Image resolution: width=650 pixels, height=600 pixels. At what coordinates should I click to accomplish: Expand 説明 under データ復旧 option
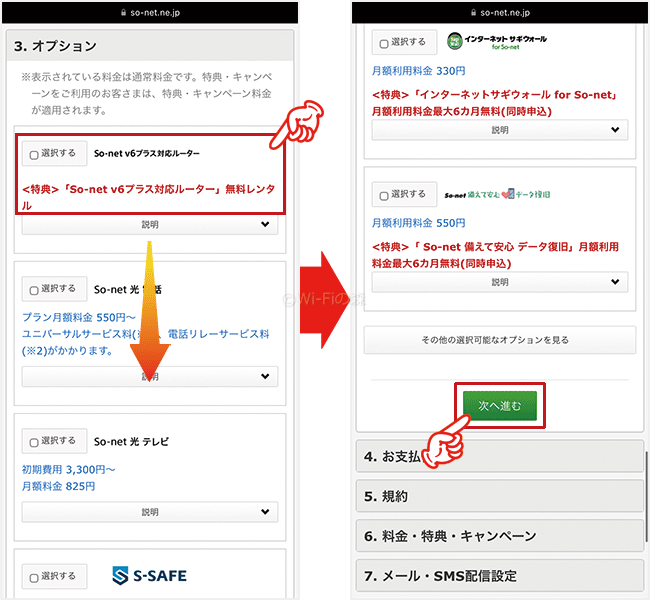[500, 282]
